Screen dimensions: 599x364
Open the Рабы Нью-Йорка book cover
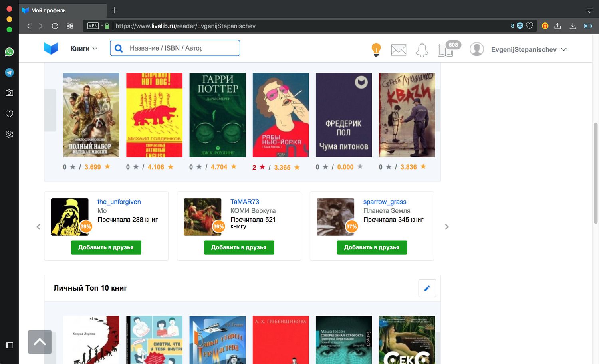(281, 115)
